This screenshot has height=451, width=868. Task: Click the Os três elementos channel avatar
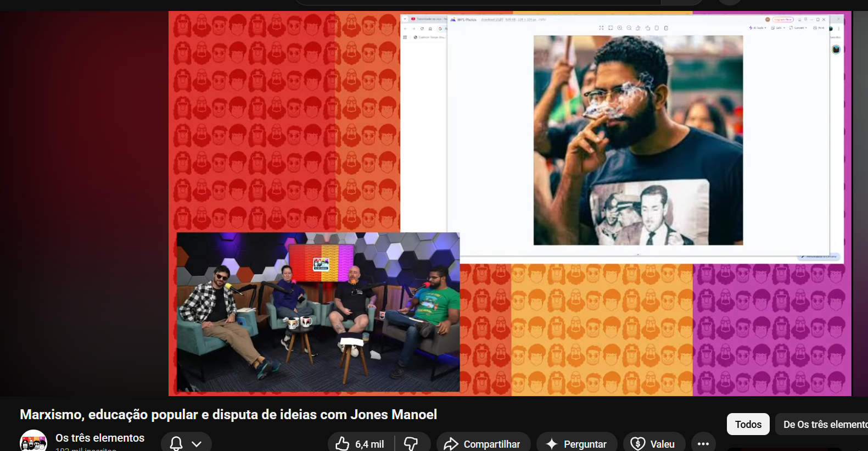[33, 442]
